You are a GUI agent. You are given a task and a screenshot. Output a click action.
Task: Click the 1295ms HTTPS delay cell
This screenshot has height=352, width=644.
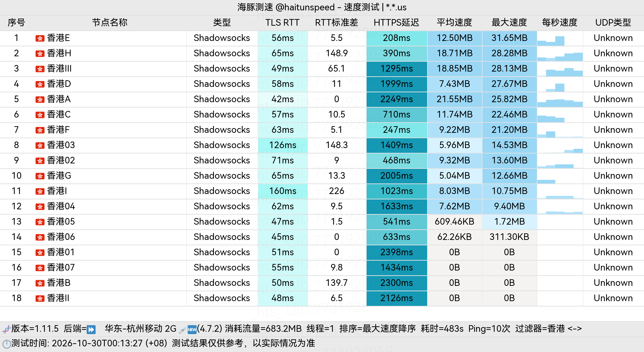[x=397, y=69]
